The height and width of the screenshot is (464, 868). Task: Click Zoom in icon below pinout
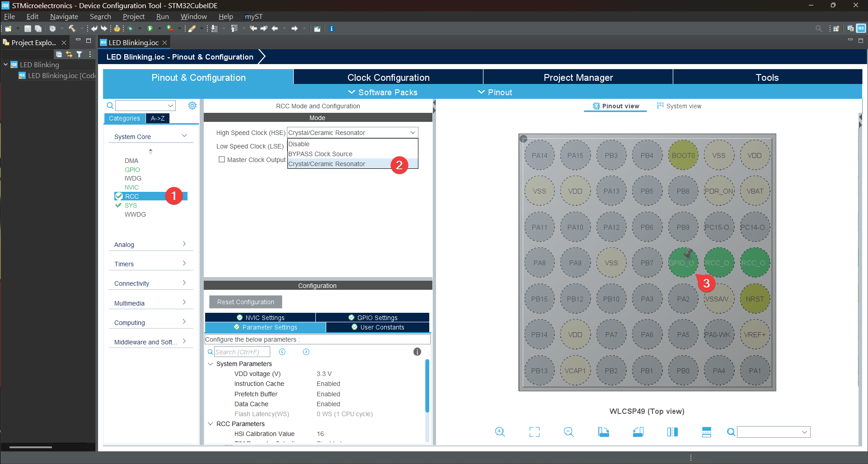coord(500,432)
